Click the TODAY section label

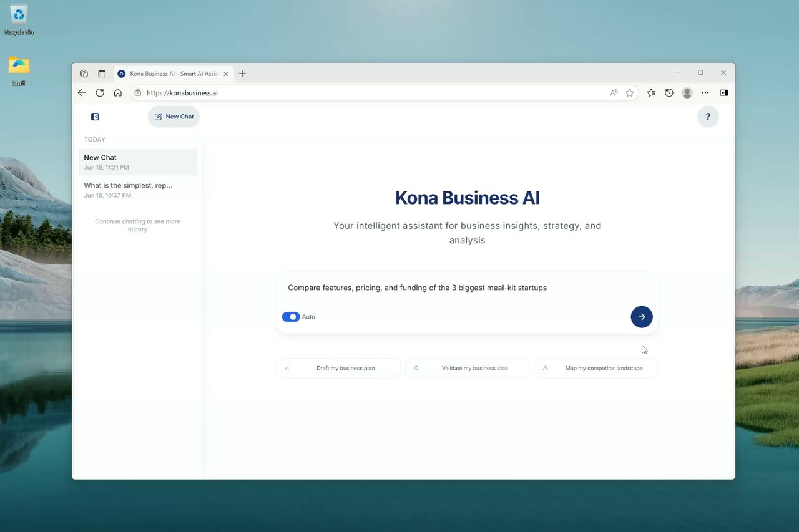[x=95, y=140]
